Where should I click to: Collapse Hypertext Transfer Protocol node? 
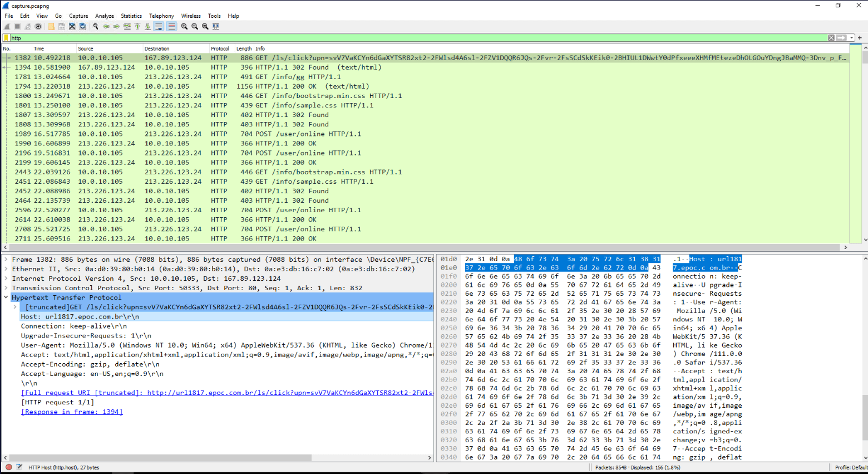click(x=7, y=297)
